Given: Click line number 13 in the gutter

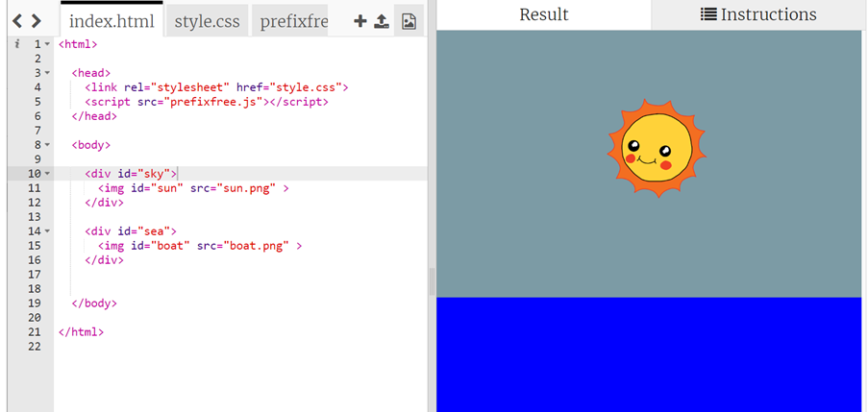Looking at the screenshot, I should (35, 217).
